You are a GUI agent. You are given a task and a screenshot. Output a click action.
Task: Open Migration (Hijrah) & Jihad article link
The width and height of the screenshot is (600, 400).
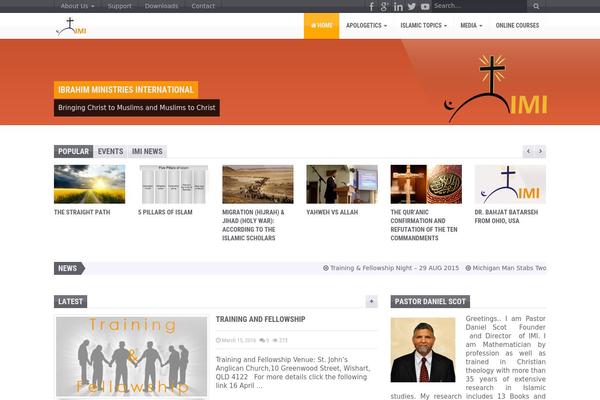253,225
